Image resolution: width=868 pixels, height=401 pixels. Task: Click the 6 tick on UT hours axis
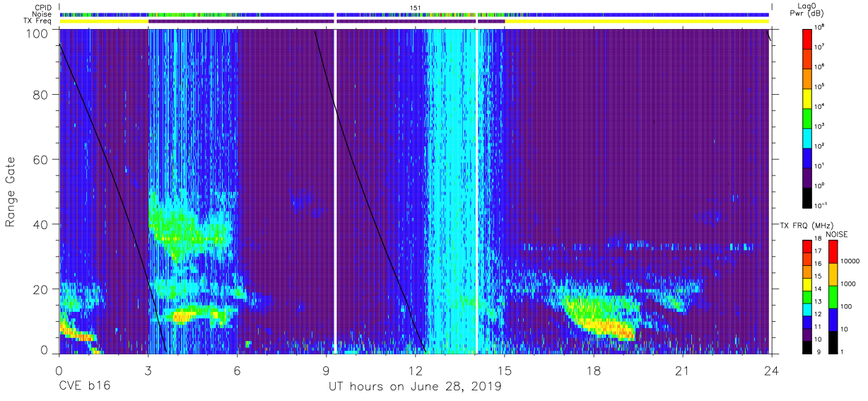(237, 370)
